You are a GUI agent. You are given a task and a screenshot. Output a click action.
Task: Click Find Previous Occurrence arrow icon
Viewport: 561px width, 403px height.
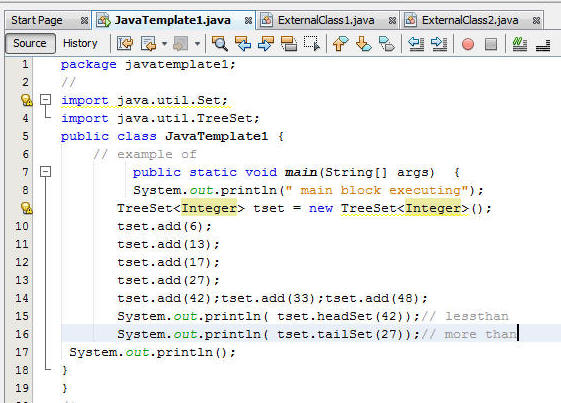coord(243,44)
